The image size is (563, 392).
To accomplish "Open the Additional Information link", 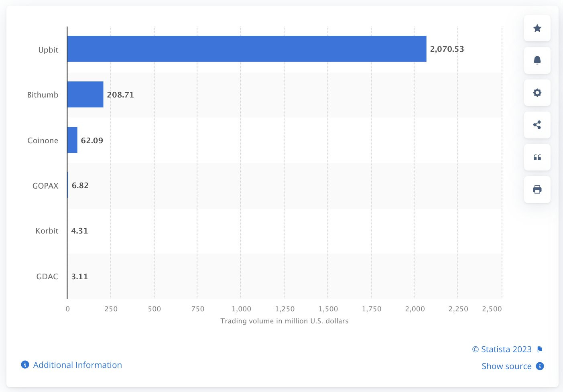I will pyautogui.click(x=77, y=365).
